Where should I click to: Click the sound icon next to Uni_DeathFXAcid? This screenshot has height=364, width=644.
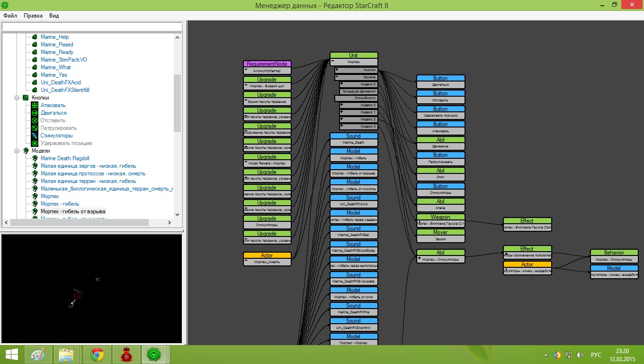(x=35, y=82)
